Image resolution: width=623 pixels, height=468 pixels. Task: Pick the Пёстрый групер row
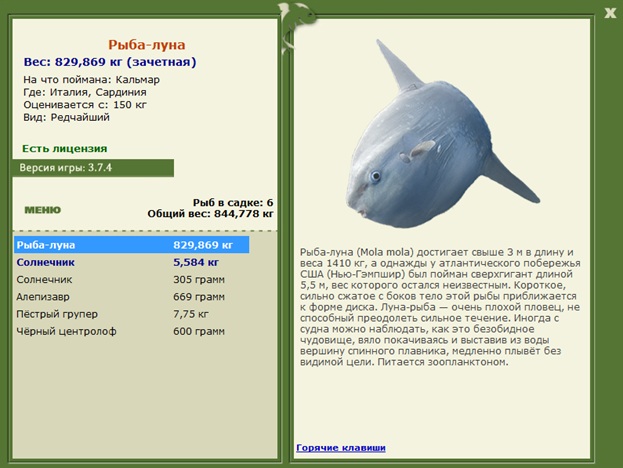[x=130, y=315]
